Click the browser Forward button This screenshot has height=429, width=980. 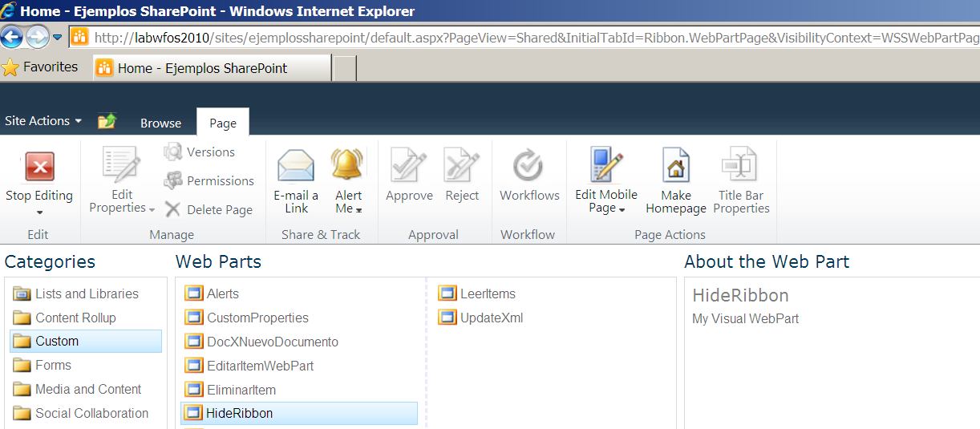click(x=37, y=37)
